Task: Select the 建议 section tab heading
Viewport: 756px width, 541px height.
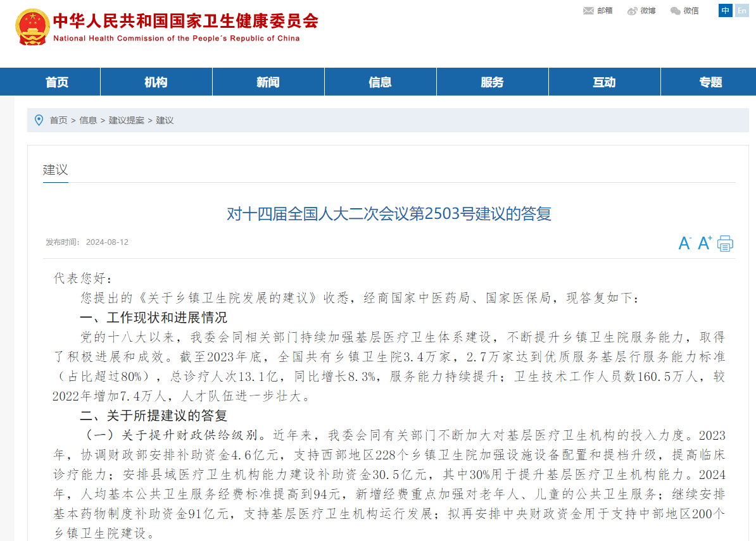Action: point(55,170)
